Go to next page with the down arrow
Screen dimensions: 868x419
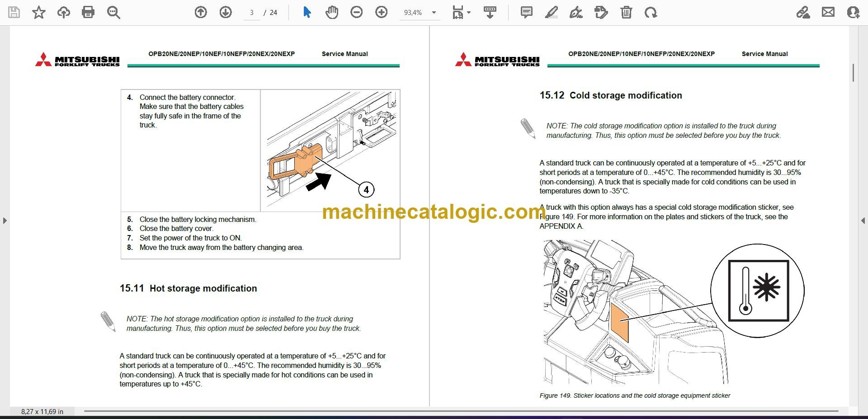point(226,12)
